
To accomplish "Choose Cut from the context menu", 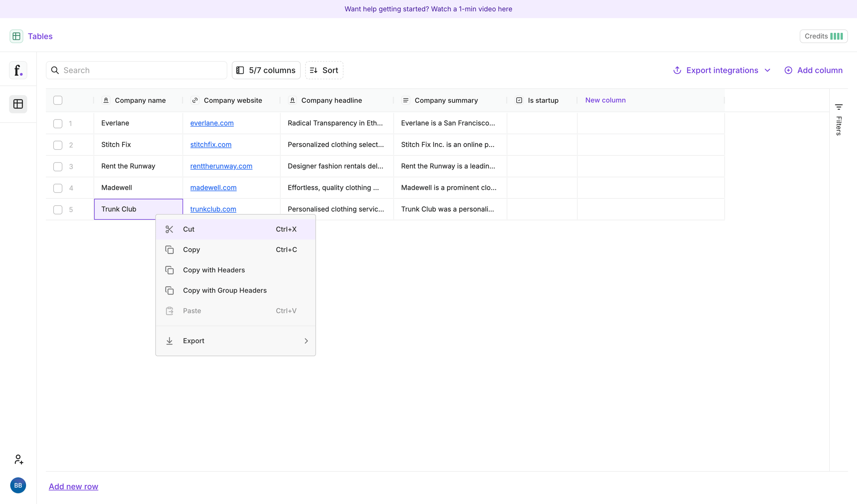I will tap(236, 229).
